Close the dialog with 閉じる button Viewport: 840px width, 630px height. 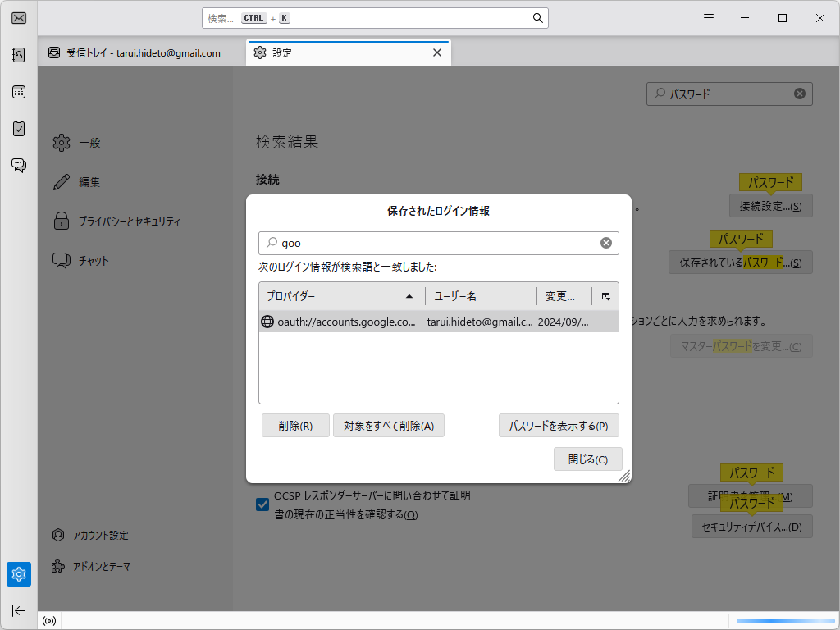587,459
